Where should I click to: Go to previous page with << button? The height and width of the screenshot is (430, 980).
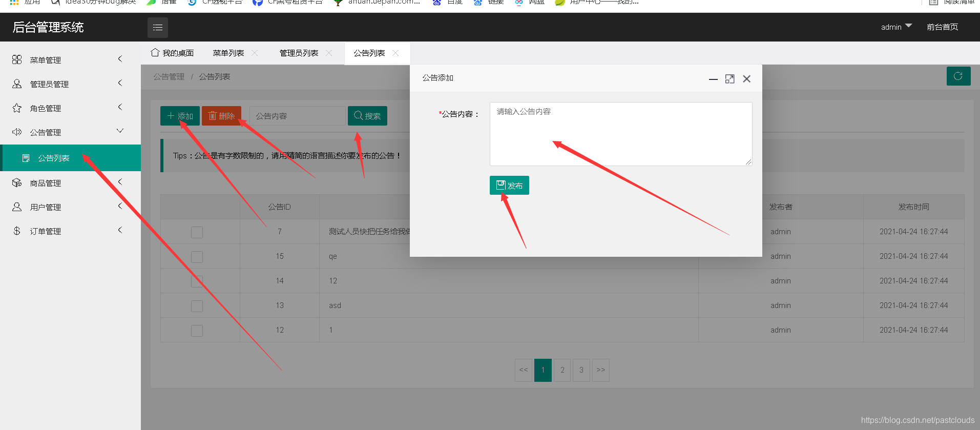coord(524,370)
